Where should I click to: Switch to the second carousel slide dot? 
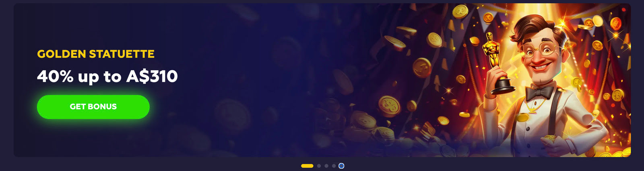pyautogui.click(x=319, y=166)
